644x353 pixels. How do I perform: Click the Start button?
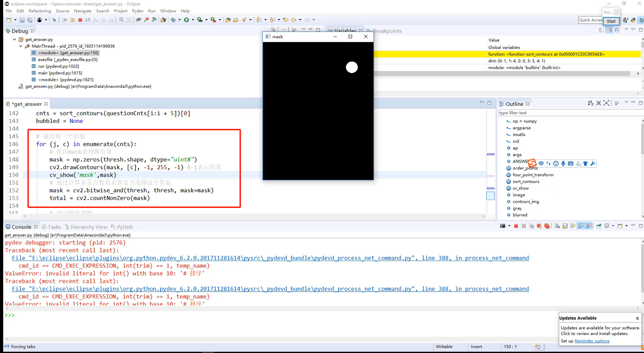click(x=611, y=21)
